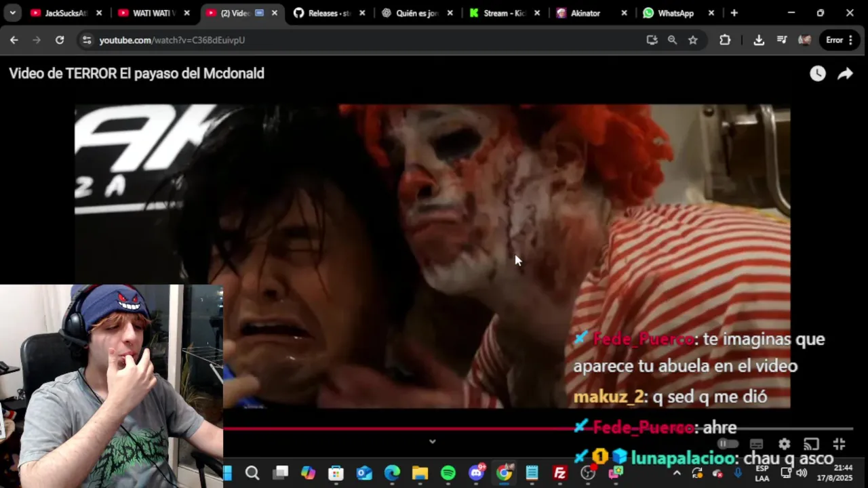Click the video frame to pause
Viewport: 868px width, 488px height.
432,256
